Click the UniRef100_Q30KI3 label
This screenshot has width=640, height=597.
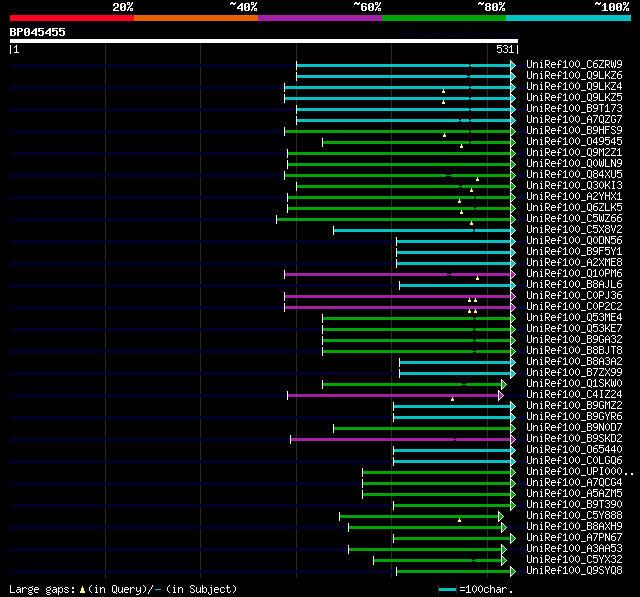point(574,186)
